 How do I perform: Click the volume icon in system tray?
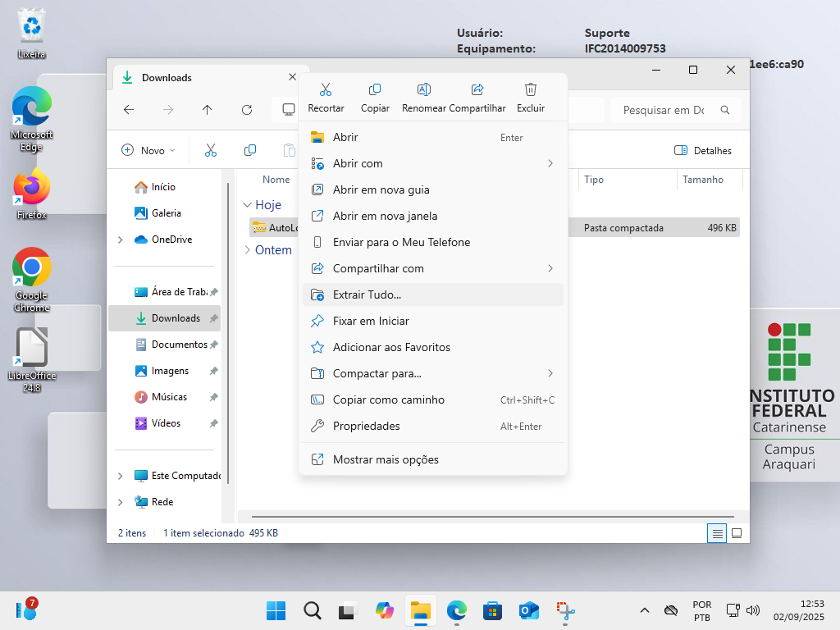coord(753,610)
